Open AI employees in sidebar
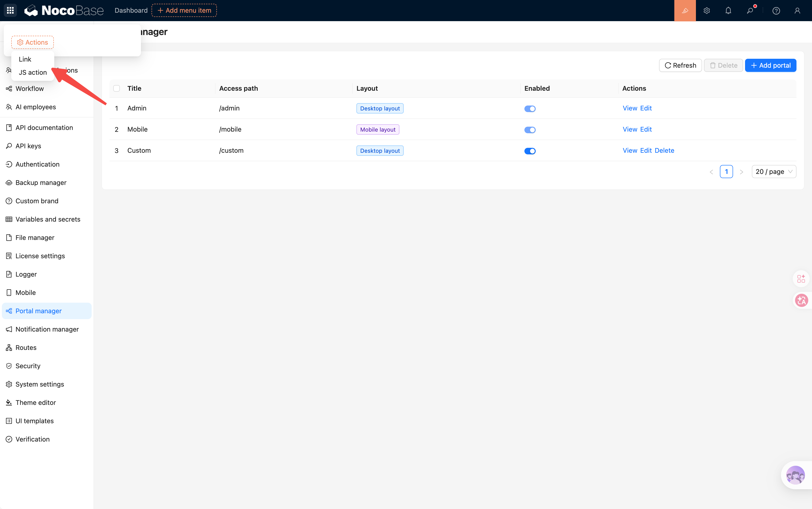Screen dimensions: 812x509 tap(47, 107)
